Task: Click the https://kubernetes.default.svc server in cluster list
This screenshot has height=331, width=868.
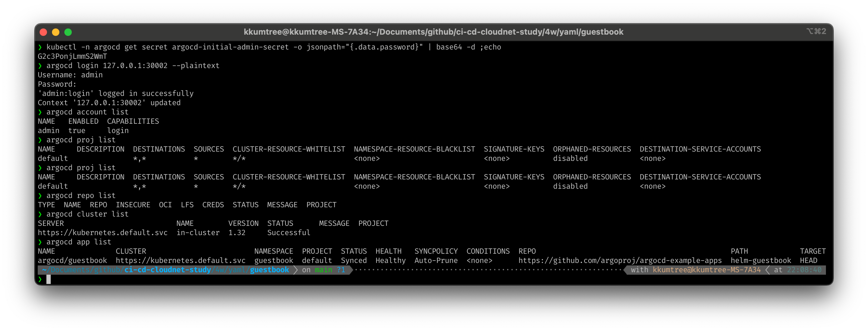Action: [x=102, y=233]
